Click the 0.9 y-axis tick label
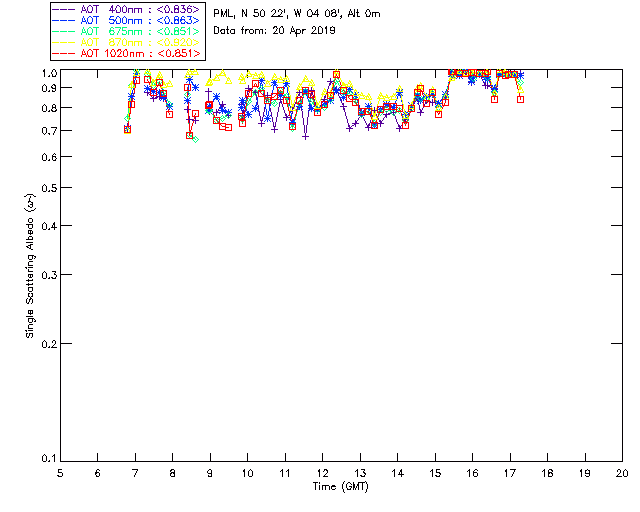Image resolution: width=640 pixels, height=512 pixels. [49, 88]
